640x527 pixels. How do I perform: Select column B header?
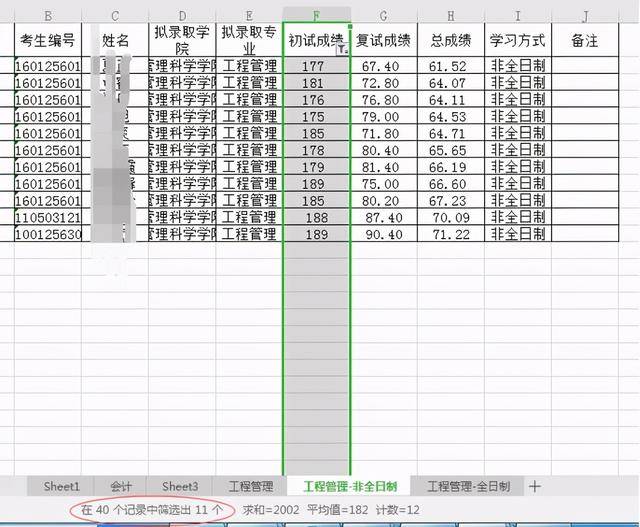pos(48,16)
